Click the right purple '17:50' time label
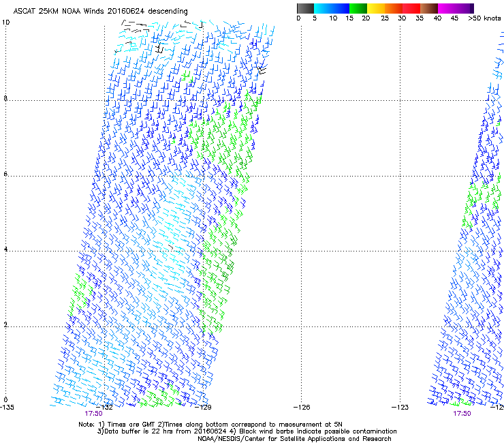The height and width of the screenshot is (443, 504). 462,414
